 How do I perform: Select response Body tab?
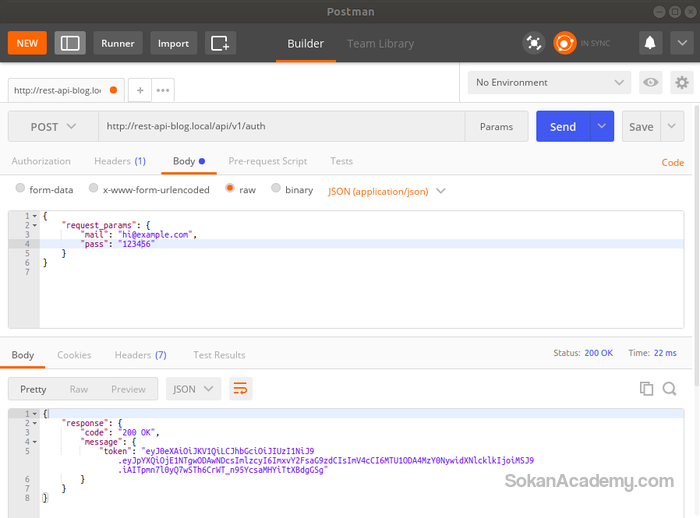tap(23, 355)
